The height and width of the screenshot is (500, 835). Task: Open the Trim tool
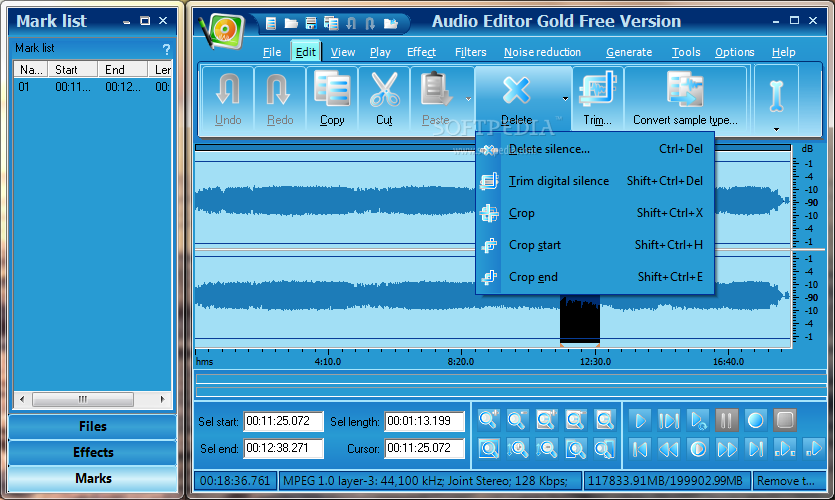[597, 99]
